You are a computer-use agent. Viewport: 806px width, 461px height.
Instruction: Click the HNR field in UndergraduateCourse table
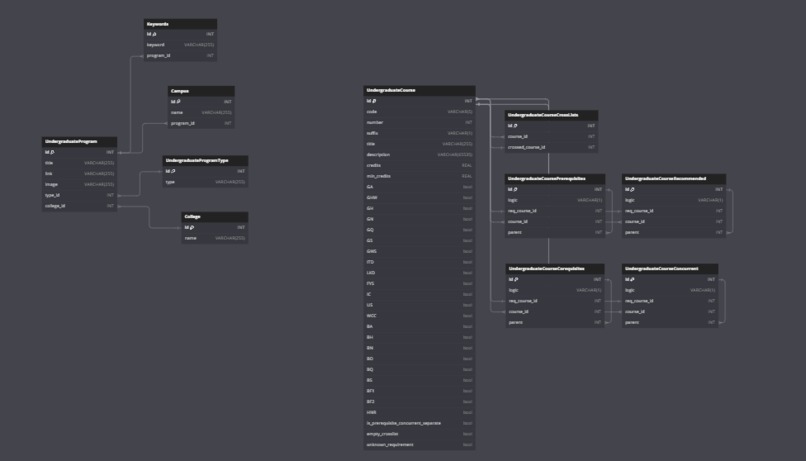click(419, 413)
